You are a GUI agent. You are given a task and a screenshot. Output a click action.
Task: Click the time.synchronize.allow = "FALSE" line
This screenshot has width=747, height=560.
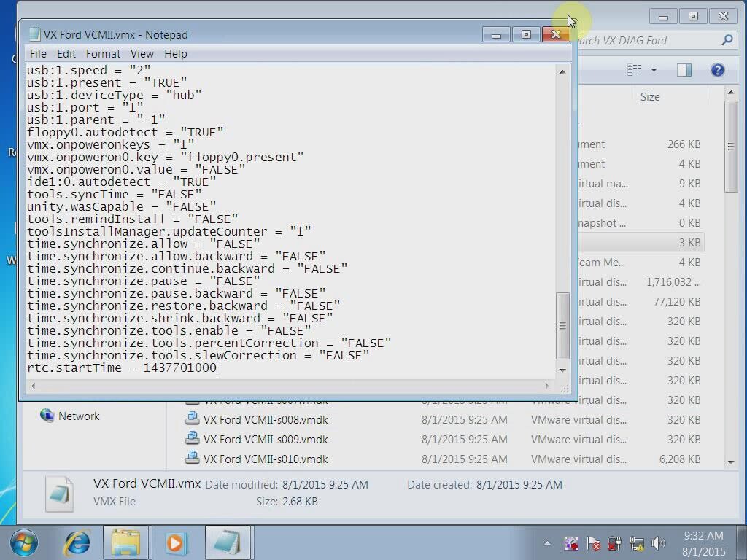coord(144,244)
